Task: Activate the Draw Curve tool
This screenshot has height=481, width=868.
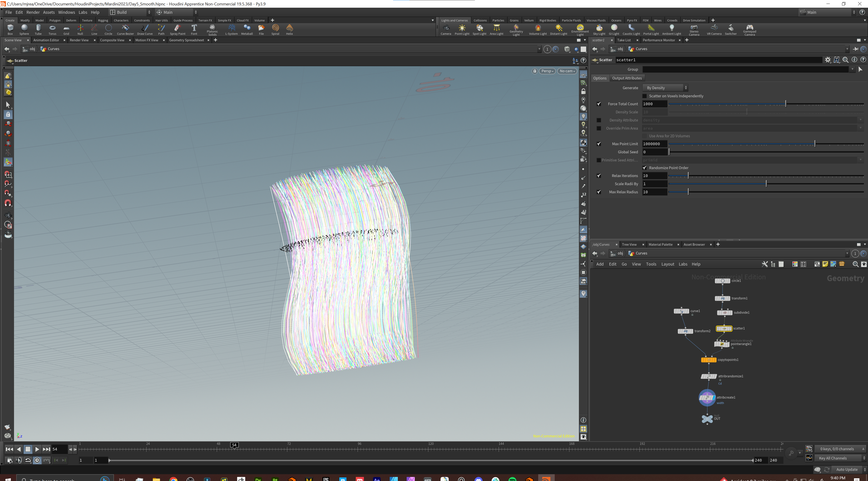Action: coord(145,30)
